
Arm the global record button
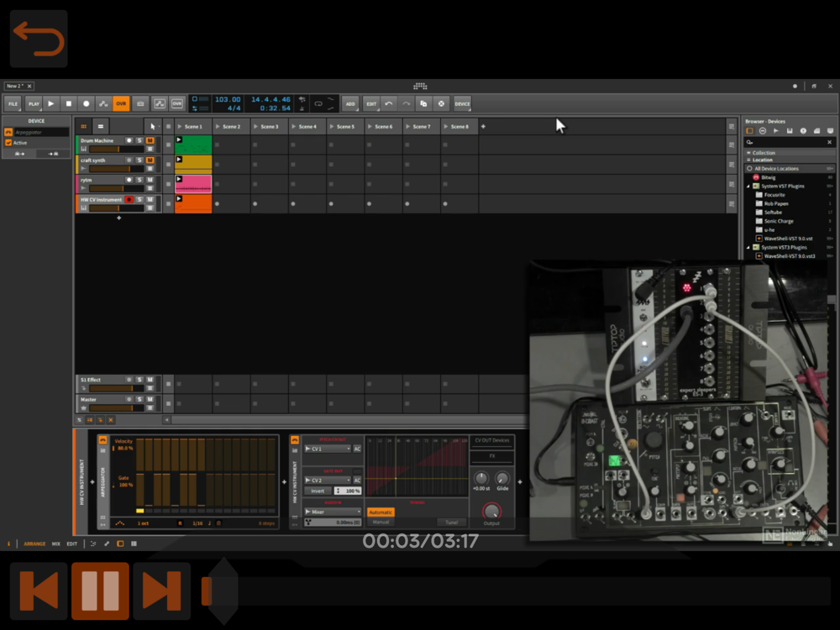click(x=87, y=103)
